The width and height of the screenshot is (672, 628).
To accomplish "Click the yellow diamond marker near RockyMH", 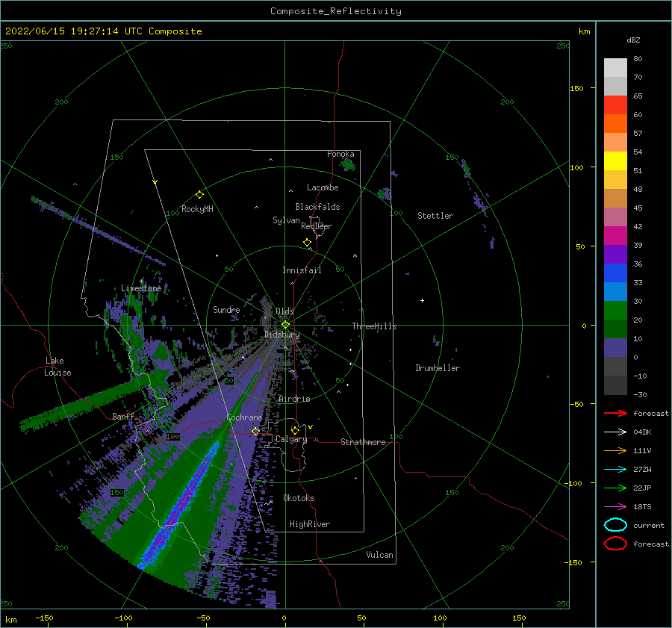I will [x=199, y=195].
